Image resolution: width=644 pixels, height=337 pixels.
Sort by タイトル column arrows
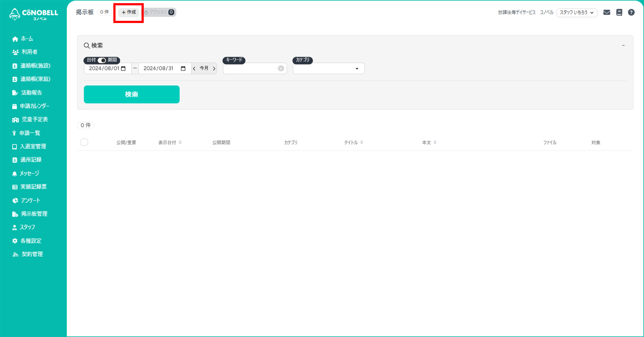[x=362, y=142]
